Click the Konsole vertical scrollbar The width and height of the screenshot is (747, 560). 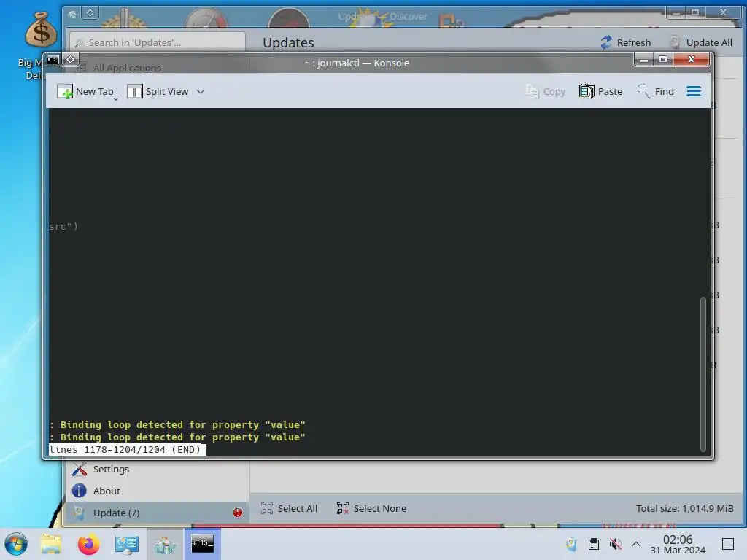point(703,374)
